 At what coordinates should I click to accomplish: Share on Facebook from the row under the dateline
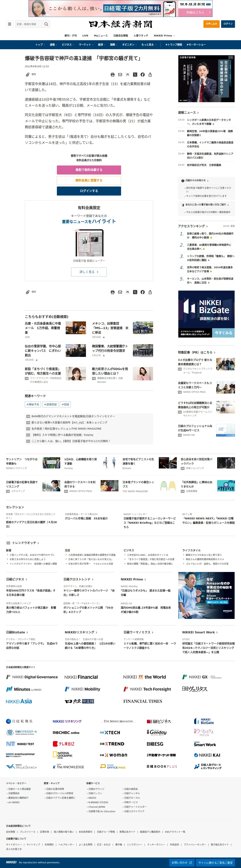pyautogui.click(x=143, y=74)
